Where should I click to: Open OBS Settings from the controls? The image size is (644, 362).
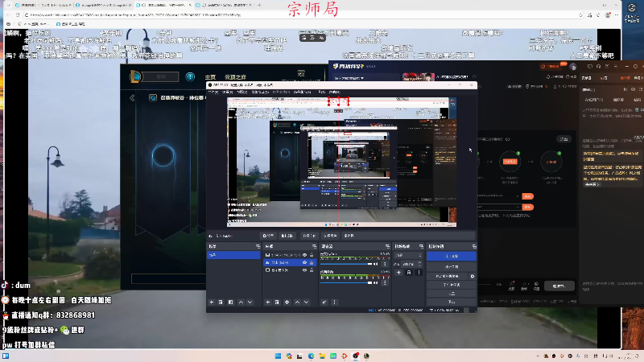click(x=452, y=294)
